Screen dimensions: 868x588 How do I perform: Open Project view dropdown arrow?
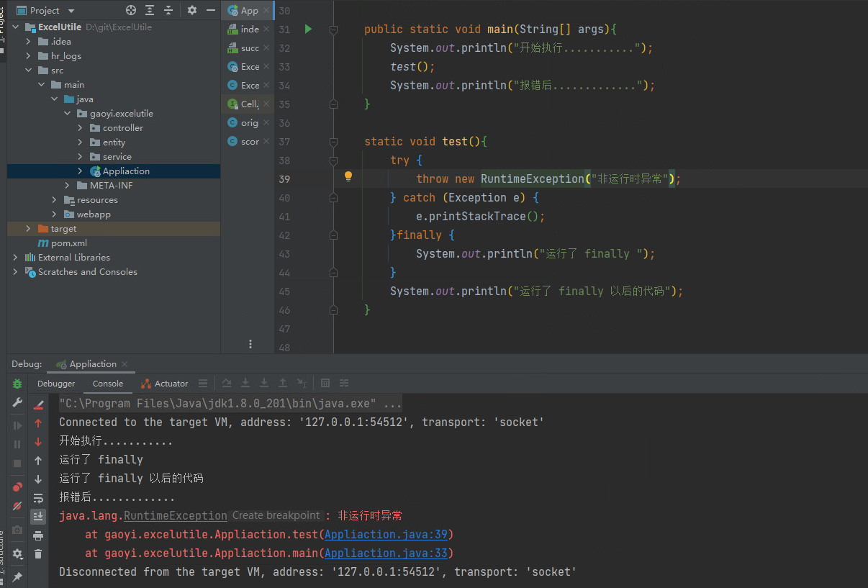(71, 11)
